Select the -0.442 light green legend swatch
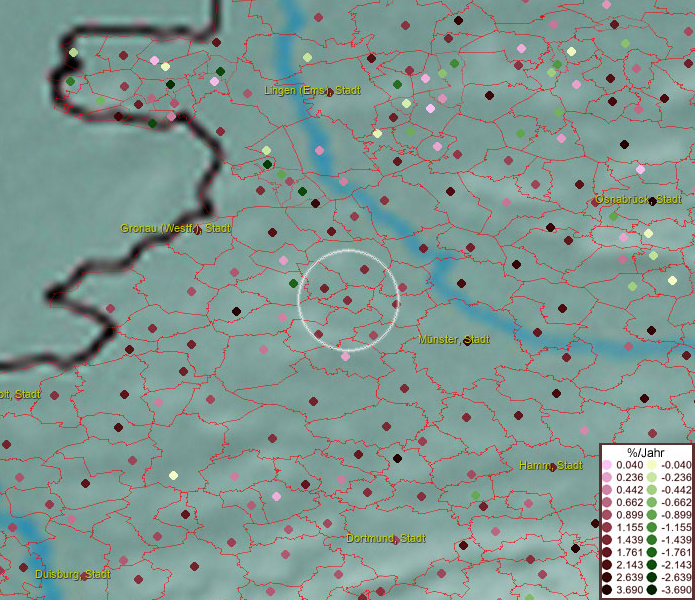The height and width of the screenshot is (600, 695). 652,490
